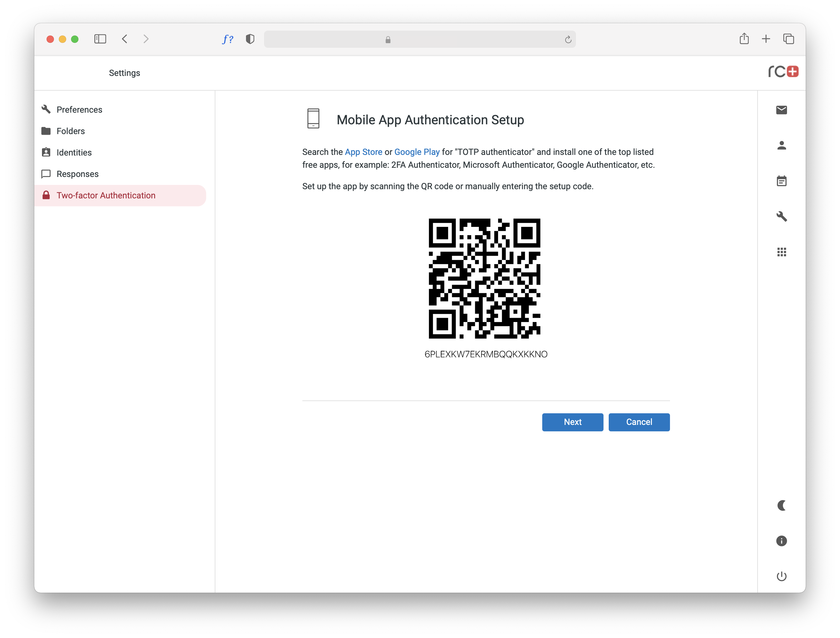
Task: Select Two-factor Authentication menu item
Action: tap(120, 196)
